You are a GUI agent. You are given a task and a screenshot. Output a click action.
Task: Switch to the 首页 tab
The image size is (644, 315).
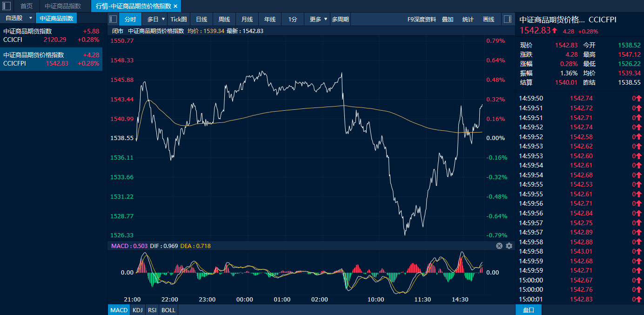tap(27, 6)
